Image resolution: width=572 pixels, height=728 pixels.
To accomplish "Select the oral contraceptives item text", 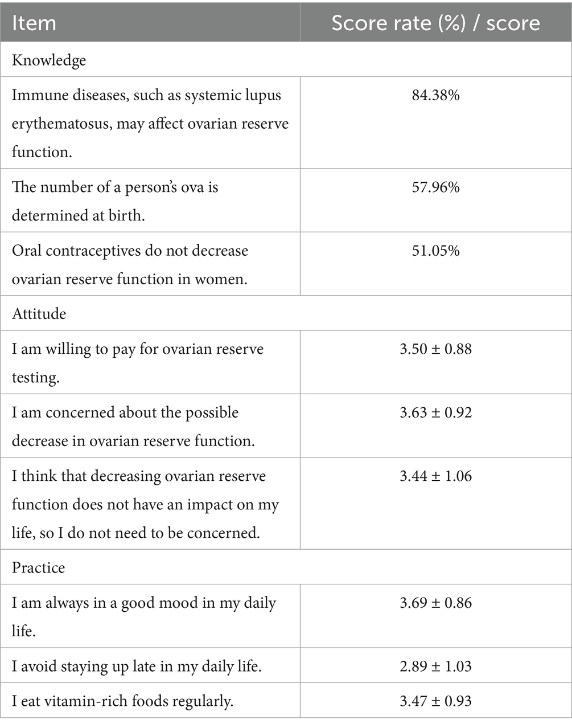I will [130, 264].
